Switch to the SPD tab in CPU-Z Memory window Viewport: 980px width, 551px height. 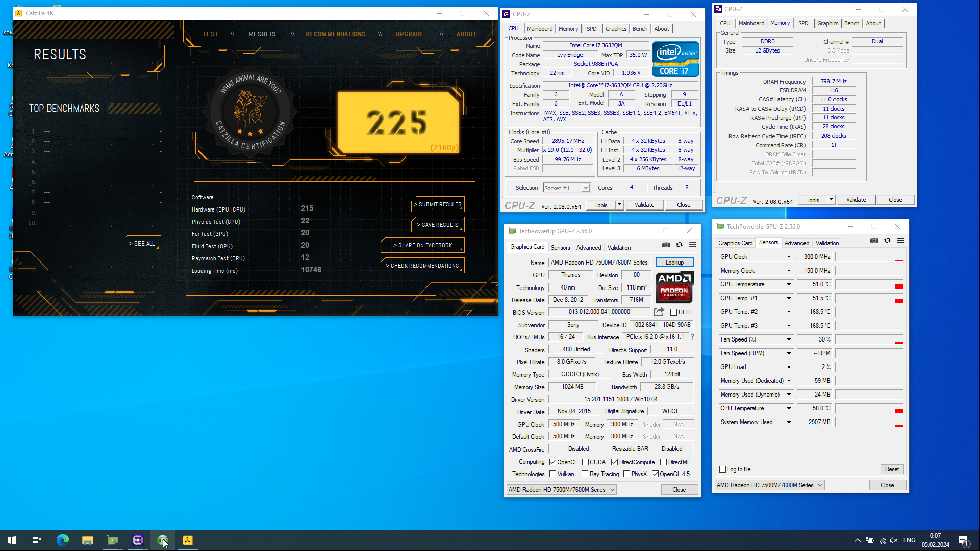click(803, 23)
